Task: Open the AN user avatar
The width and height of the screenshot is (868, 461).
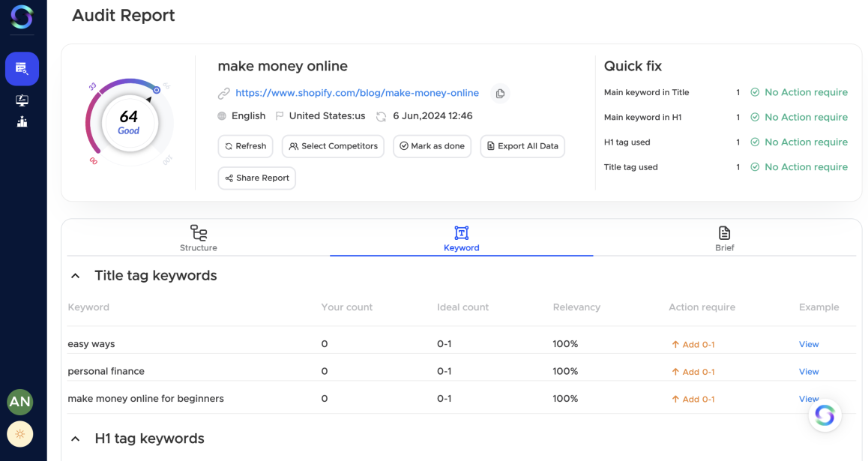Action: tap(20, 402)
